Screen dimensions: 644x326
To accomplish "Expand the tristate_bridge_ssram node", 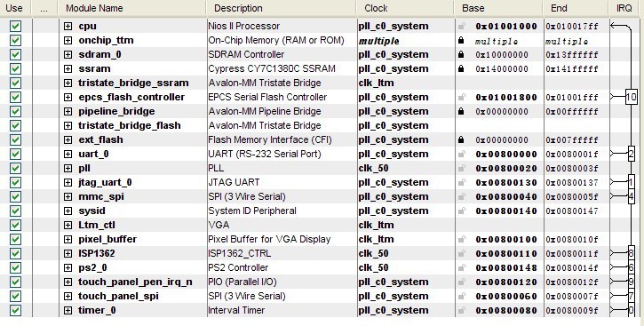I will coord(68,83).
